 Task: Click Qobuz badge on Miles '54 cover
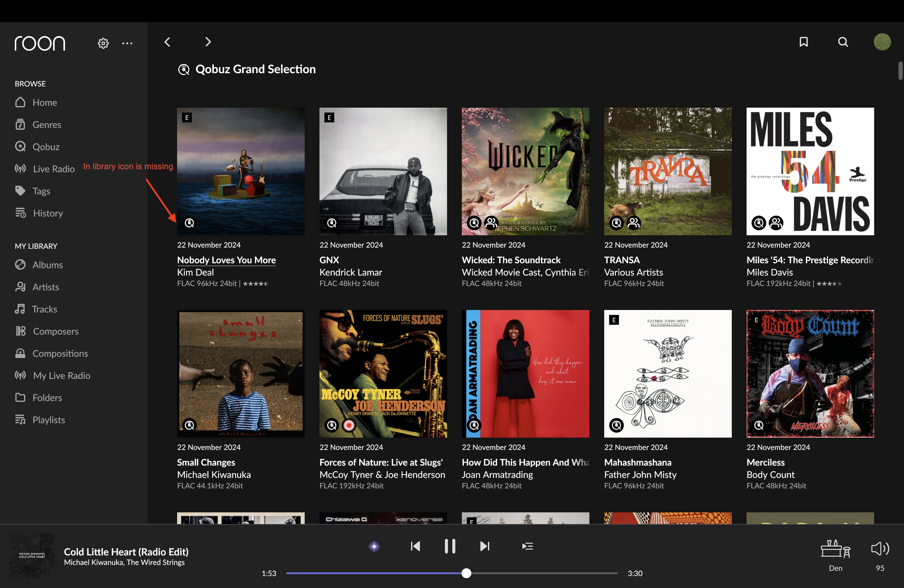pos(759,223)
